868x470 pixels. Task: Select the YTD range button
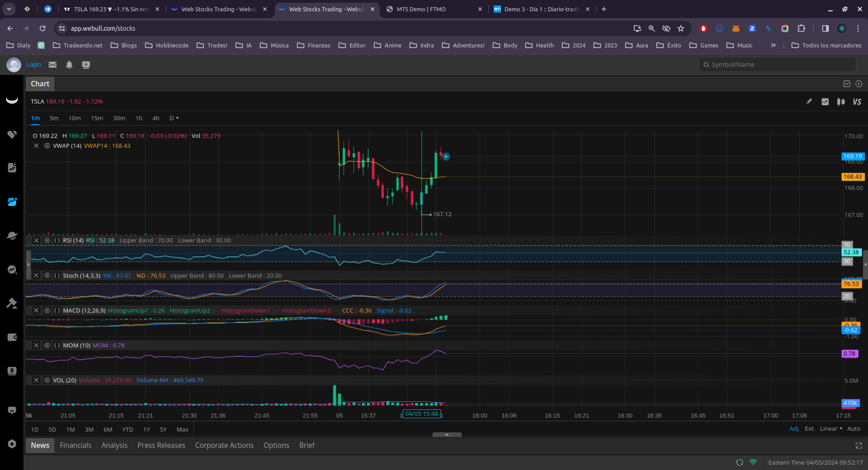[x=127, y=430]
